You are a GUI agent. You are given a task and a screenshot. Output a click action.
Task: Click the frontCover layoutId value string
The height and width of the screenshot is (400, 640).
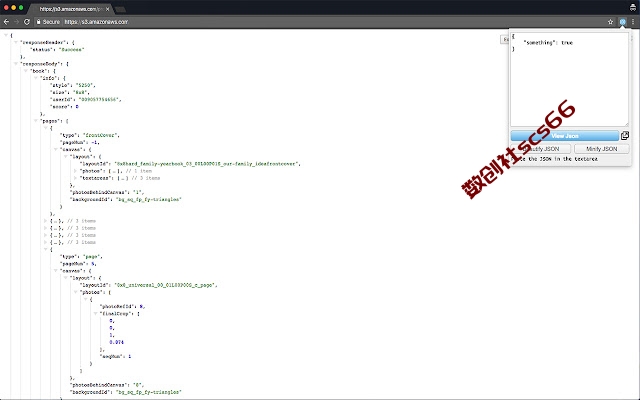coord(207,164)
